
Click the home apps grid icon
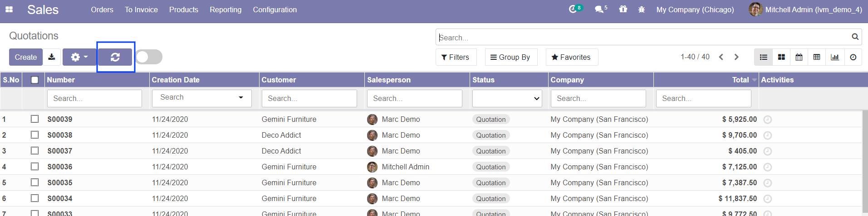(x=9, y=10)
